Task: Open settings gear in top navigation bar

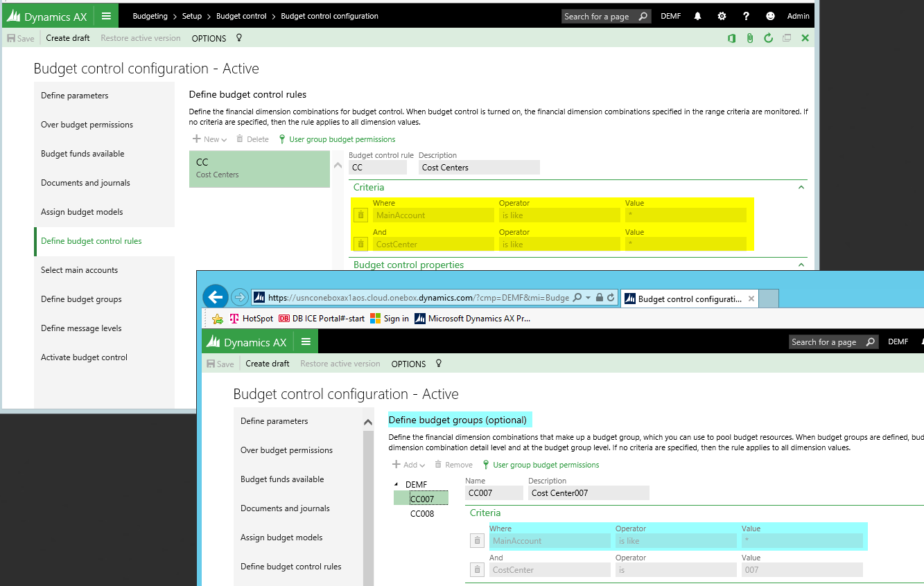Action: pos(722,16)
